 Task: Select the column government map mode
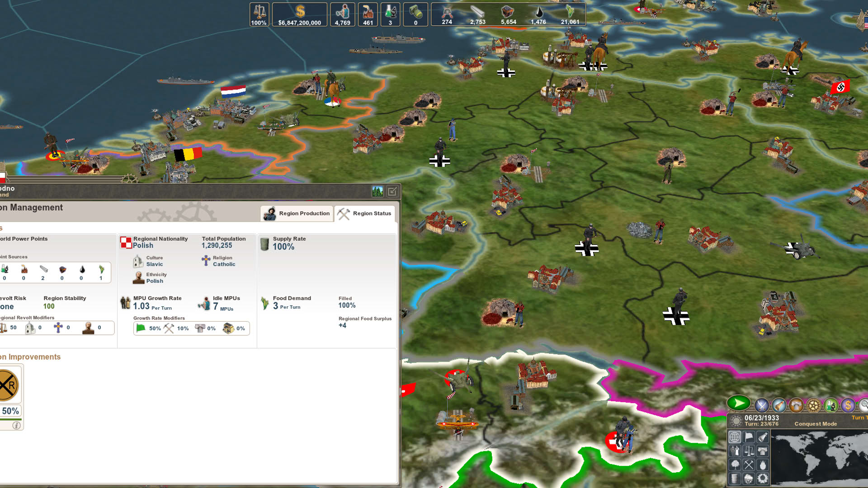[763, 451]
